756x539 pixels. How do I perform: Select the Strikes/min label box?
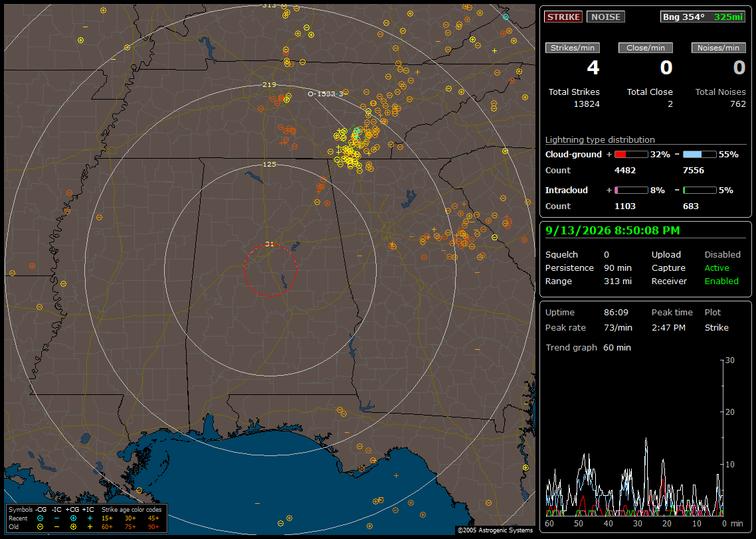pyautogui.click(x=572, y=48)
